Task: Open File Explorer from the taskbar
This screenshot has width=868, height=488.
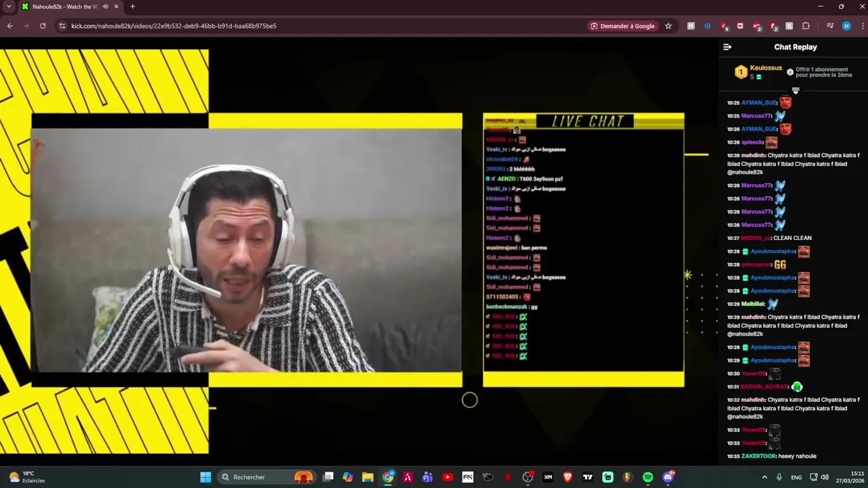Action: [368, 477]
